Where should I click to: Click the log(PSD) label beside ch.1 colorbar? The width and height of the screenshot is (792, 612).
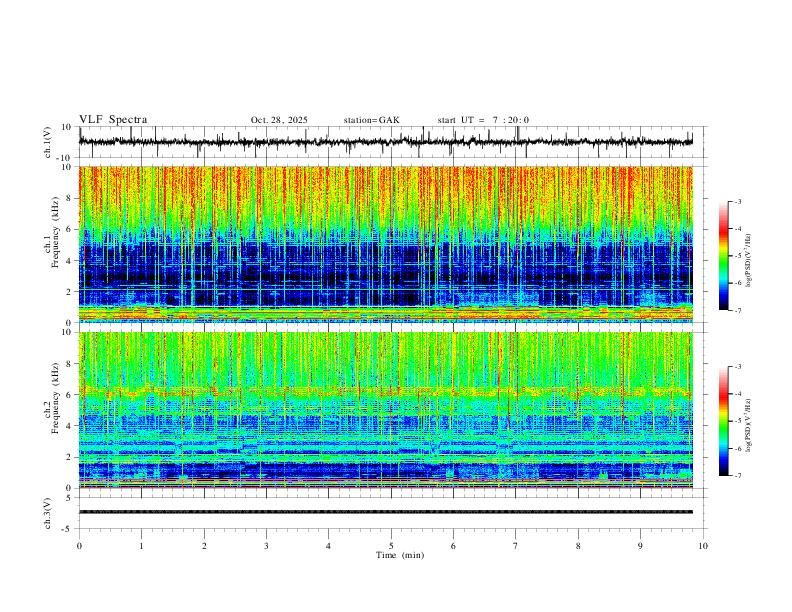tap(748, 260)
